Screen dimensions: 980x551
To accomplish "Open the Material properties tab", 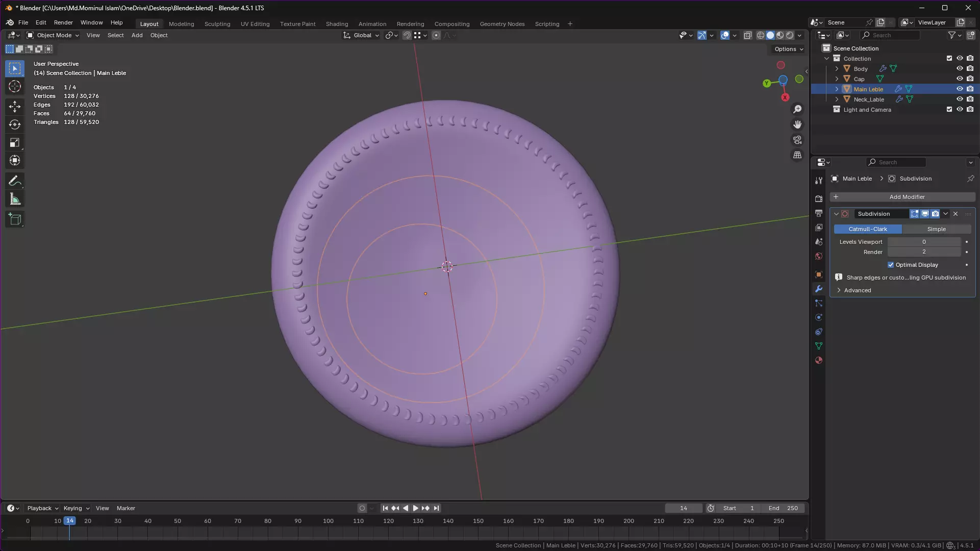I will coord(819,360).
